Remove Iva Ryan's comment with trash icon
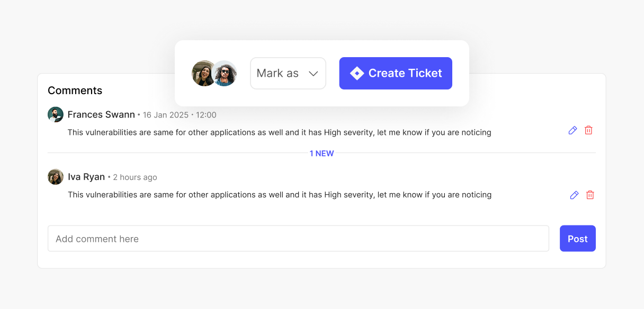Screen dimensions: 644x309 [x=590, y=195]
